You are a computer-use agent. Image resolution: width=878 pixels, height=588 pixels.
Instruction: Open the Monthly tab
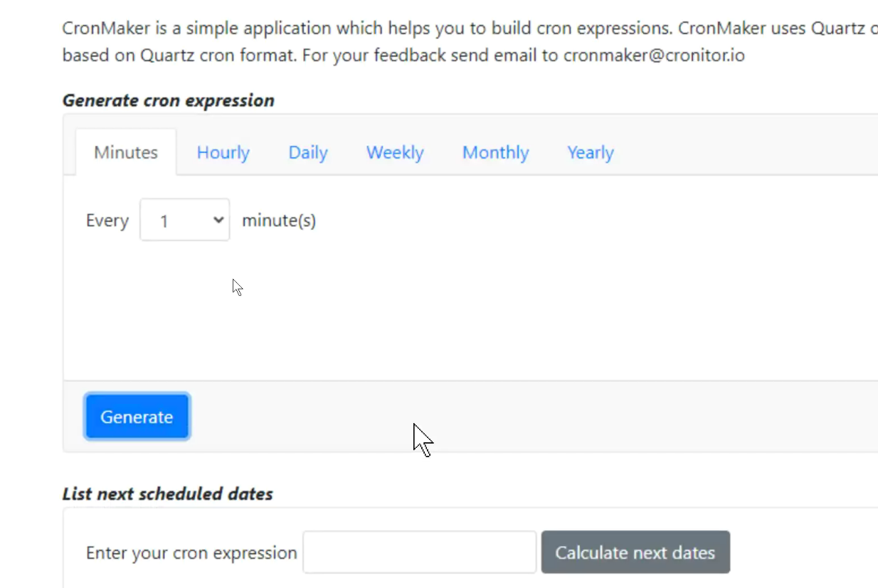pyautogui.click(x=496, y=152)
